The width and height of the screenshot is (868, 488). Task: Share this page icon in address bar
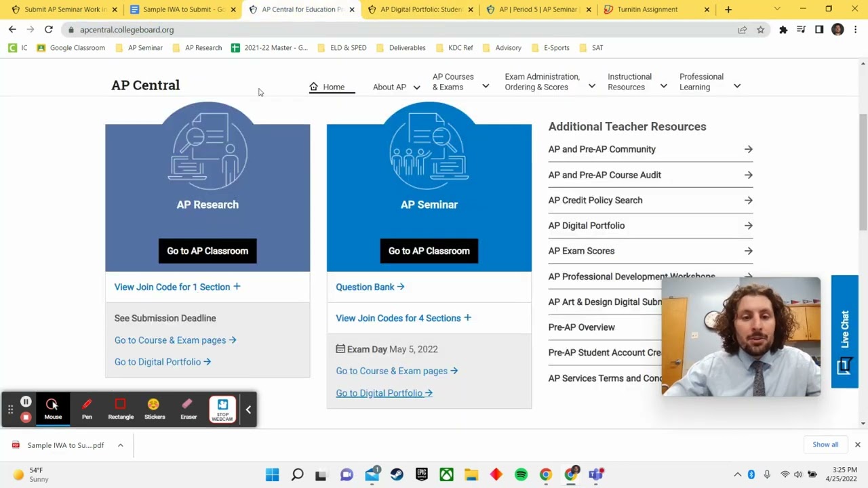743,30
